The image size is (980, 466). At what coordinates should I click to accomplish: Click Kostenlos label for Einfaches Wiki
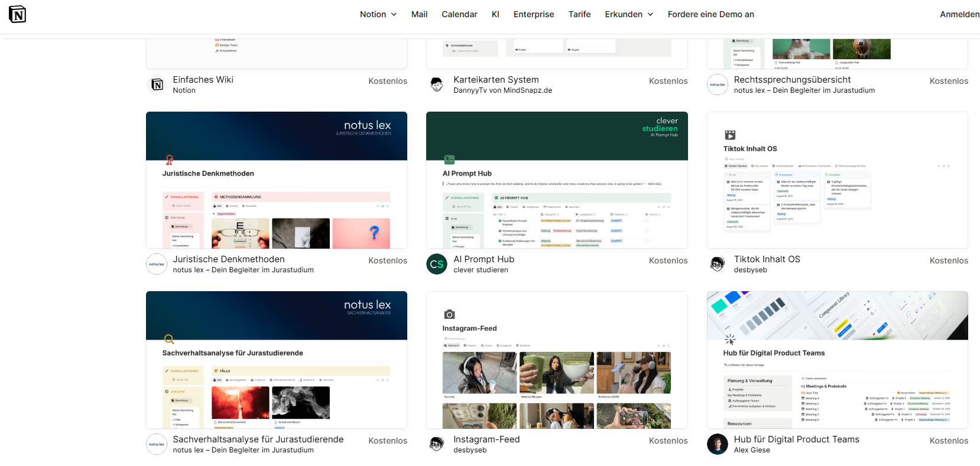[388, 81]
